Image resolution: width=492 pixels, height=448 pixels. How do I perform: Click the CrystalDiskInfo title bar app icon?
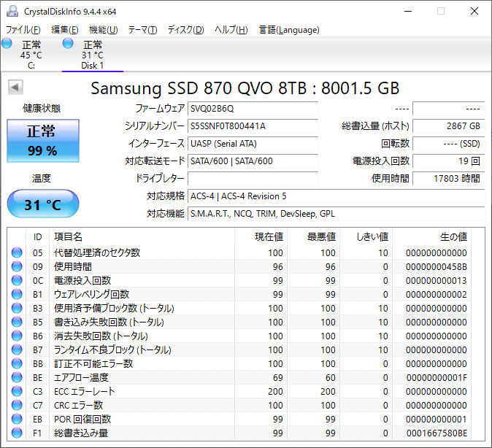(12, 11)
